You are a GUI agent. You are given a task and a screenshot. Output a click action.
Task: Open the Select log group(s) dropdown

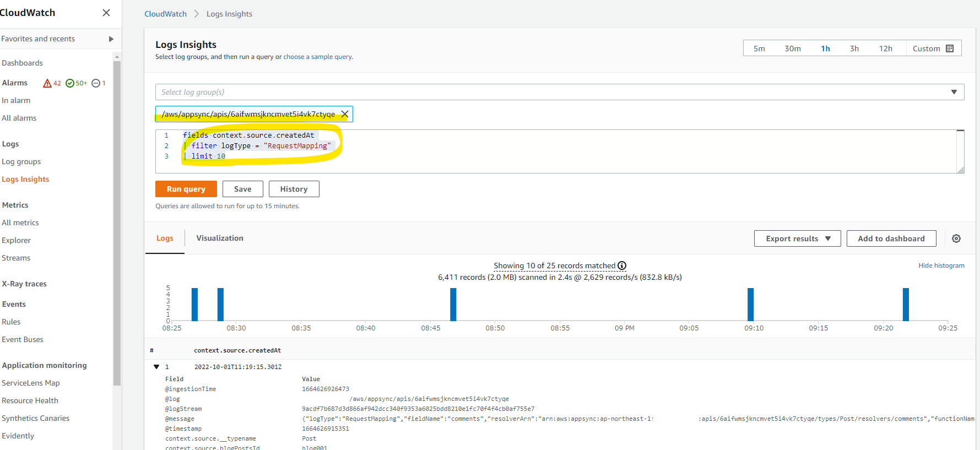(x=560, y=92)
